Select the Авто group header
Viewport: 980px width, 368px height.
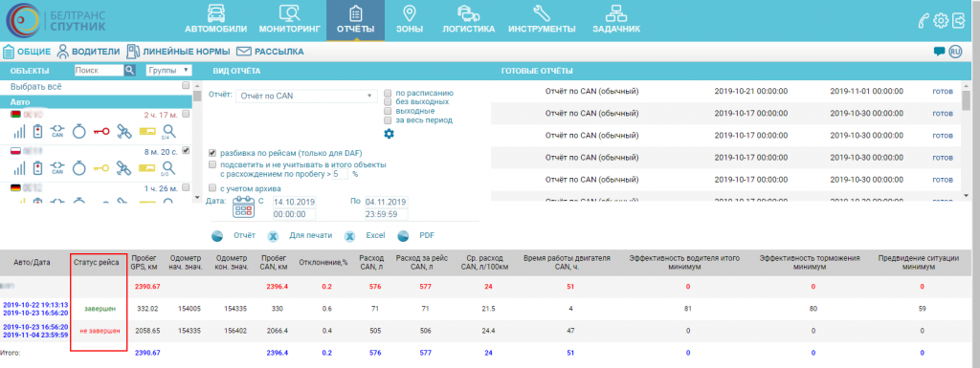pos(96,101)
